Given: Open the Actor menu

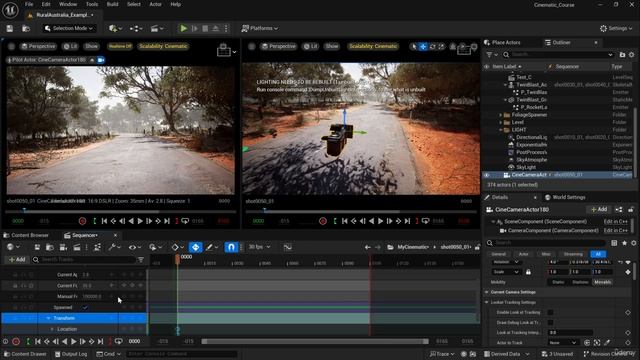Looking at the screenshot, I should [x=156, y=4].
